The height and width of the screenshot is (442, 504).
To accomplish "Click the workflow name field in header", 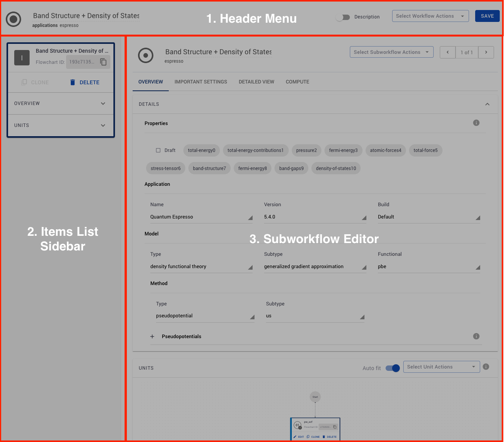I will [86, 16].
